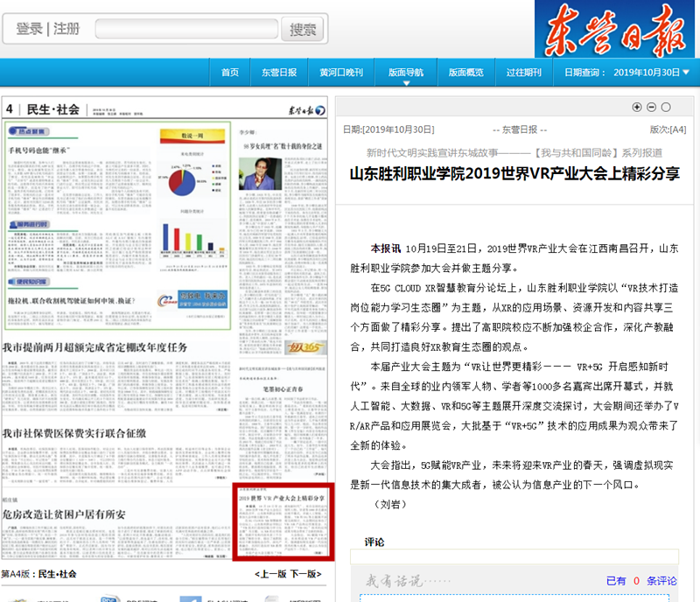Go to next page via 下一版
The image size is (700, 602).
click(305, 574)
